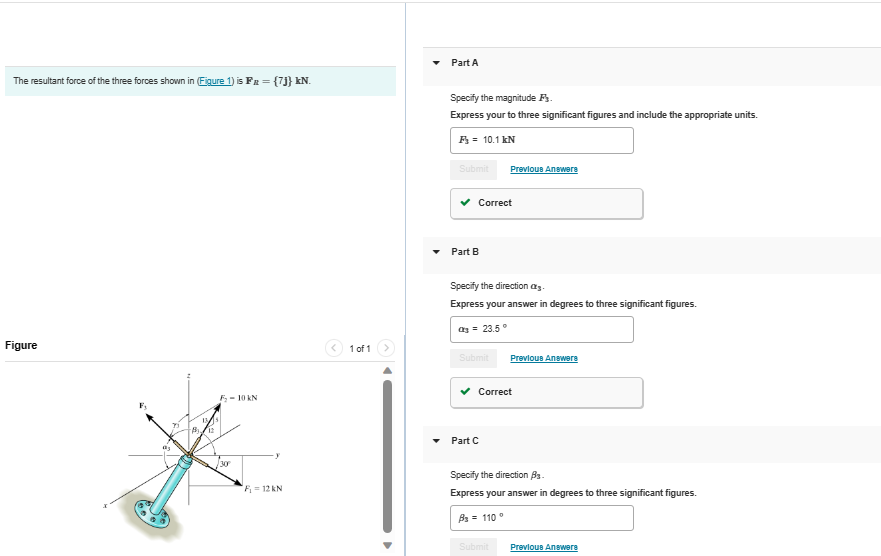This screenshot has width=881, height=556.
Task: Click 'Specify the direction β3' text
Action: point(497,475)
